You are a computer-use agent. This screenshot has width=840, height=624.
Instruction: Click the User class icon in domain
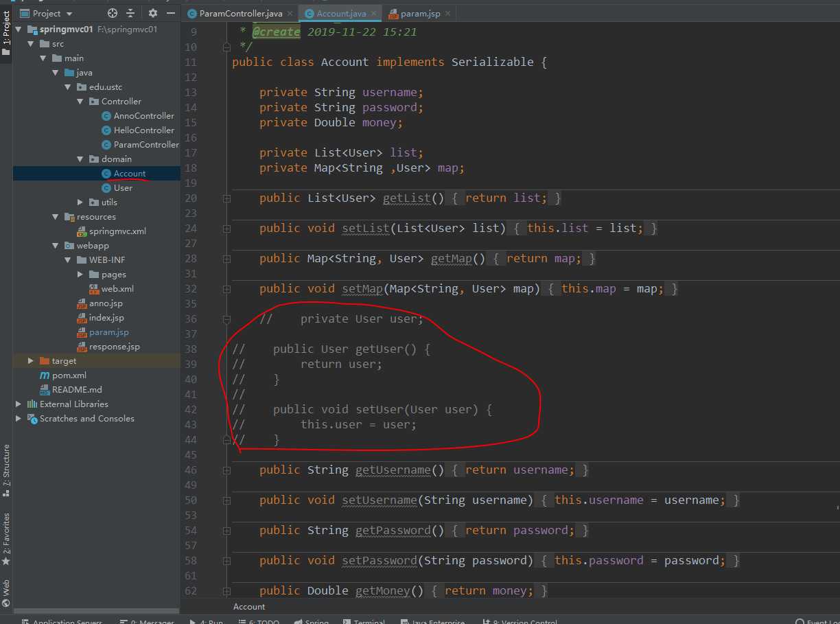click(106, 188)
